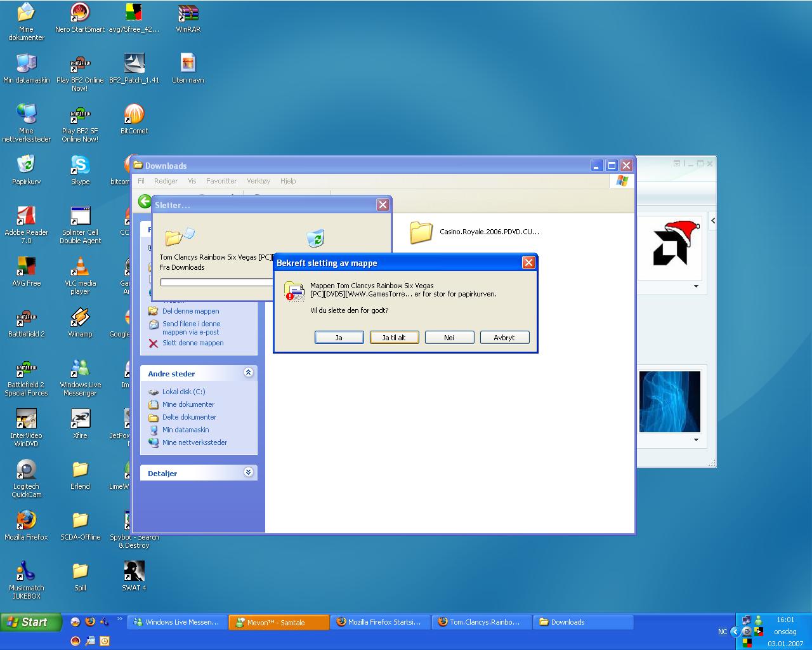The image size is (812, 650).
Task: Open dropdown below Santa hat avatar
Action: point(696,286)
